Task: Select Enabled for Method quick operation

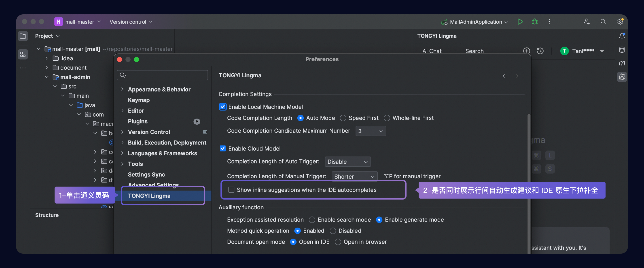Action: 297,231
